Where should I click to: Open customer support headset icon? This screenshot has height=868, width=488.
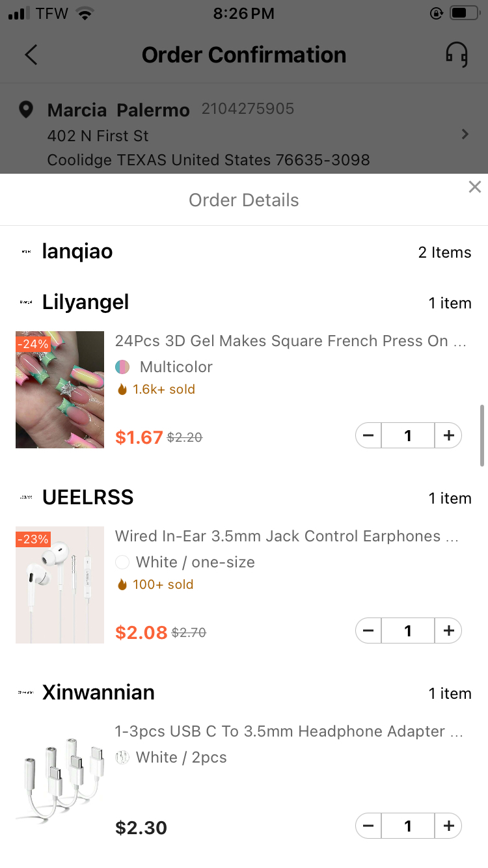pos(456,55)
